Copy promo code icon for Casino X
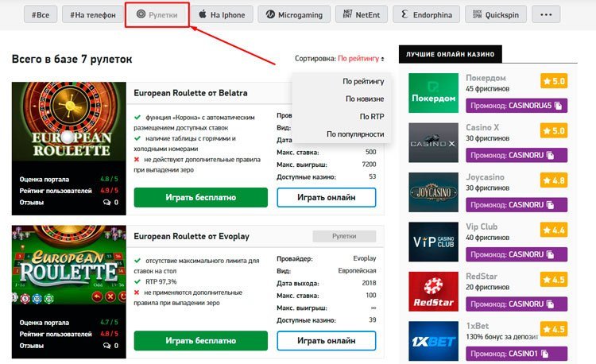Viewport: 596px width, 364px height. 550,155
